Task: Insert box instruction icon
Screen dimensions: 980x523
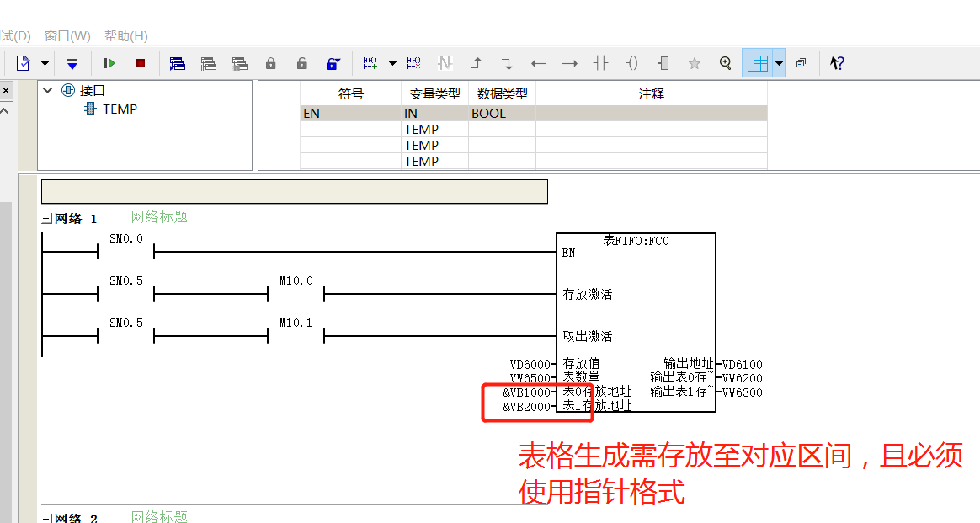Action: pyautogui.click(x=663, y=63)
